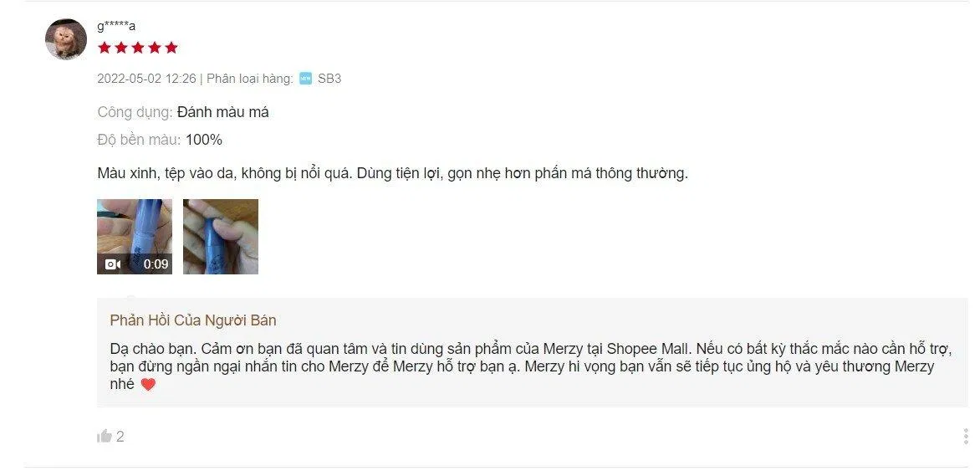980x471 pixels.
Task: Click the SB3 product variation label
Action: point(329,78)
